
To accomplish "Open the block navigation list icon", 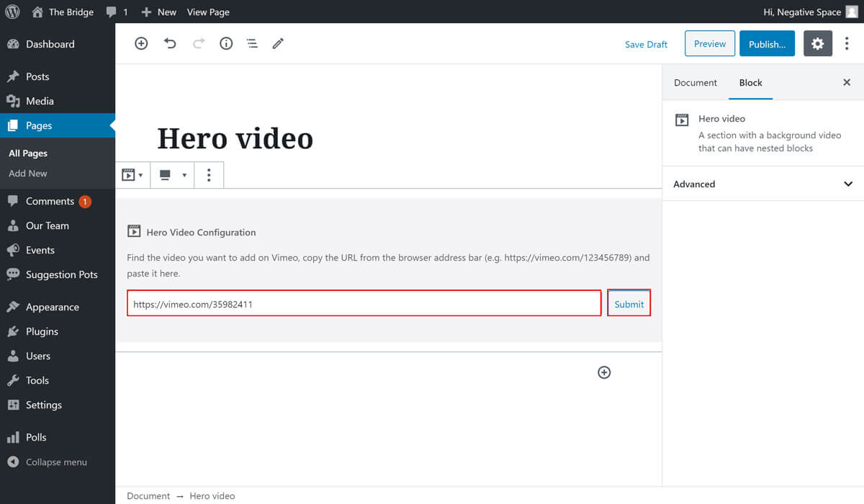I will [x=252, y=44].
